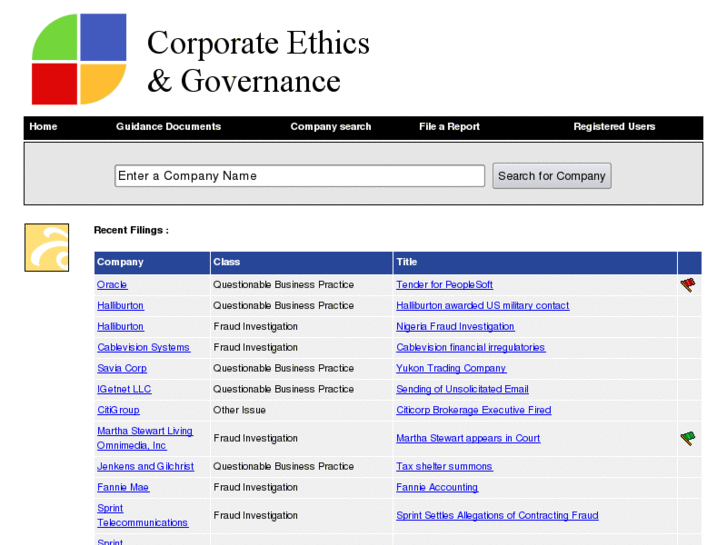727x545 pixels.
Task: Open Sprint Settles Allegations of Contracting Fraud
Action: point(497,515)
